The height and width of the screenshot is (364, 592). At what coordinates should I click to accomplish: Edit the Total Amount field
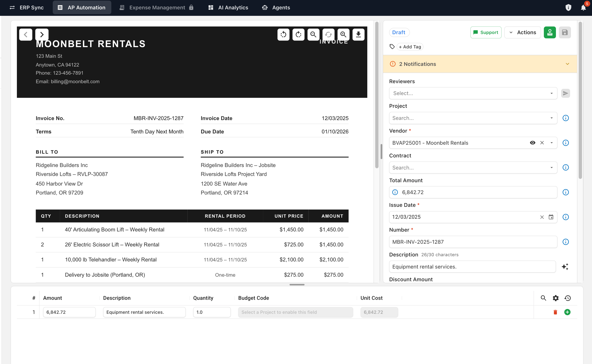point(473,192)
